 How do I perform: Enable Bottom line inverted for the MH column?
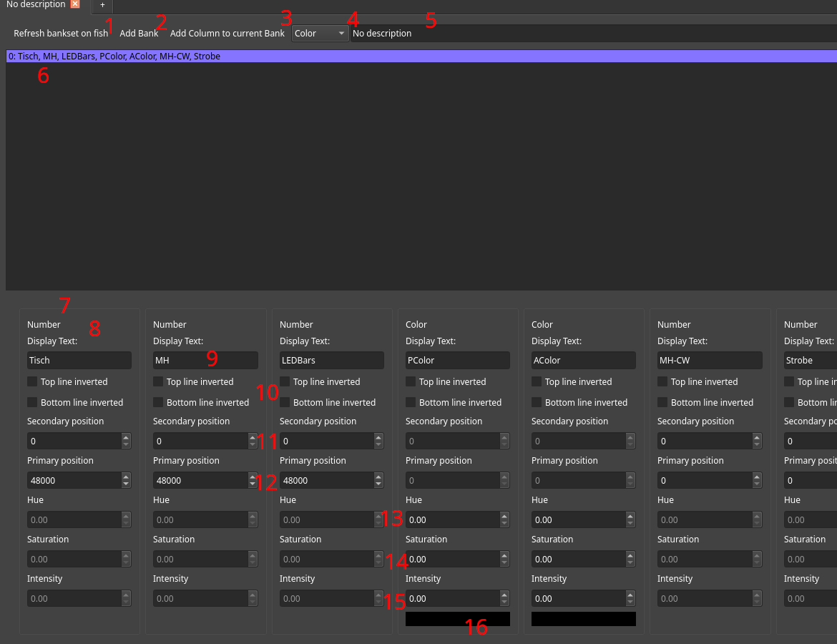pos(157,402)
